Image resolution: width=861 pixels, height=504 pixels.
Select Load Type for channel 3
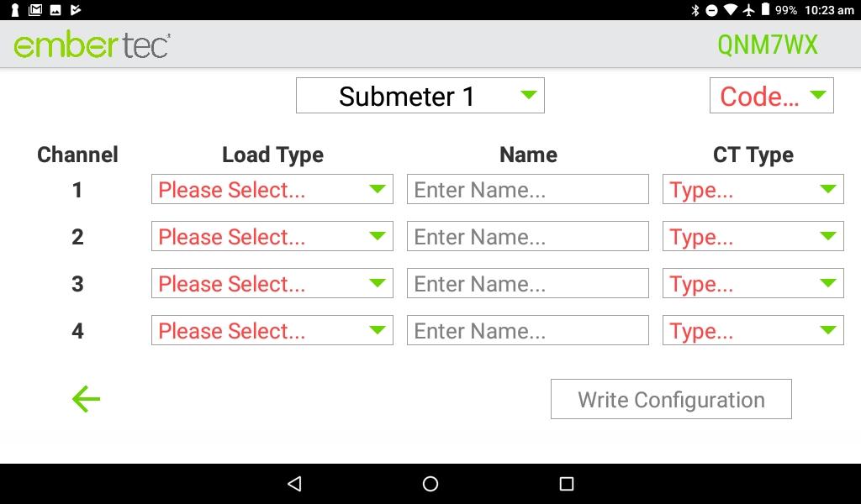pos(272,283)
